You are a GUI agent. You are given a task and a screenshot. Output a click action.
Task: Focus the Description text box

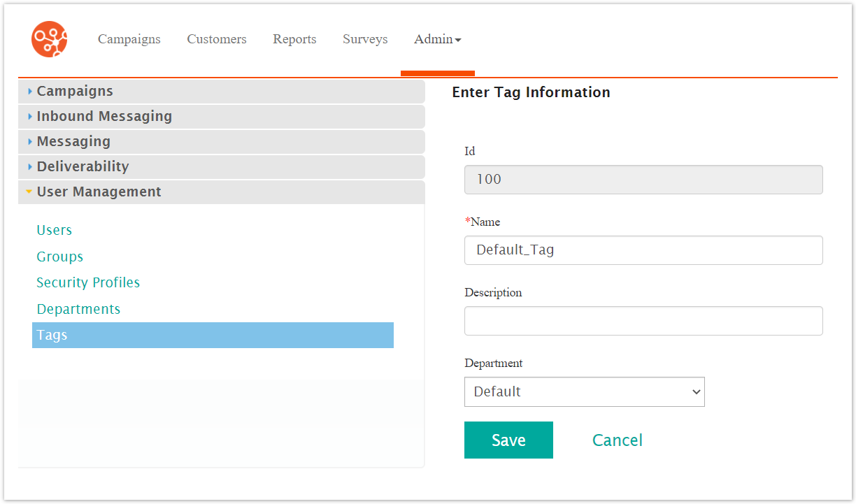643,321
